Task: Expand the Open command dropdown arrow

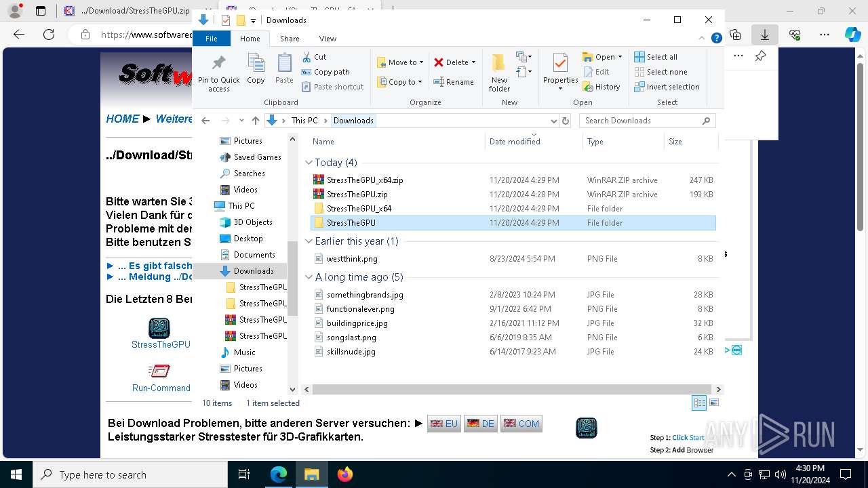Action: pos(620,57)
